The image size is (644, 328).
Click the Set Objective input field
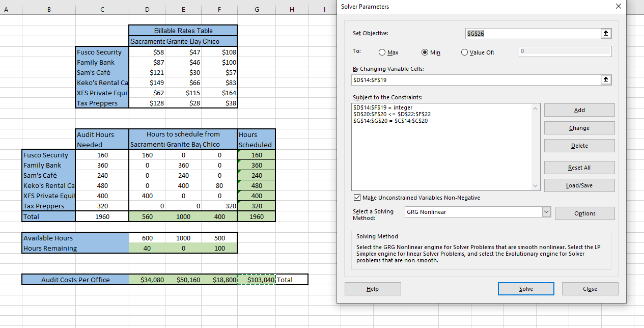533,33
